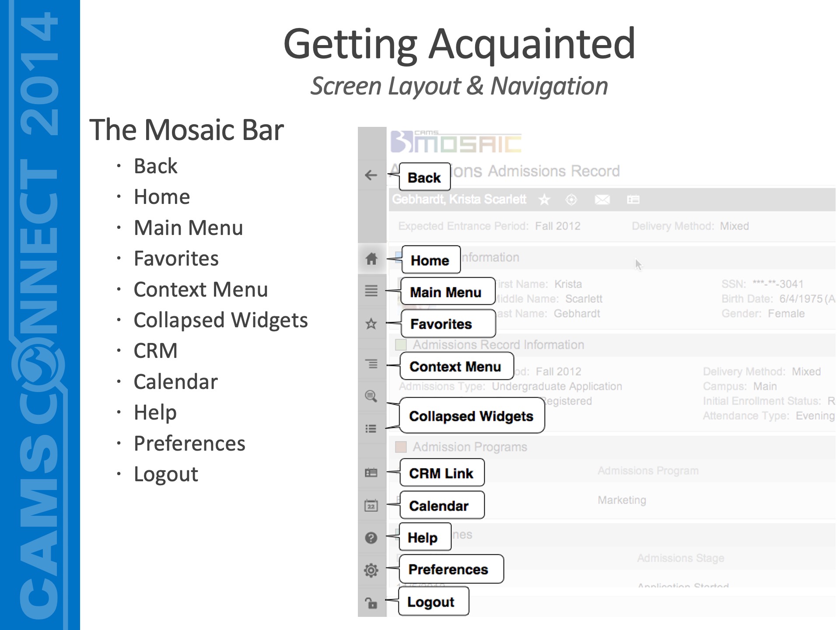Screen dimensions: 840x630
Task: Collapse the Admission Programs widget
Action: tap(401, 447)
